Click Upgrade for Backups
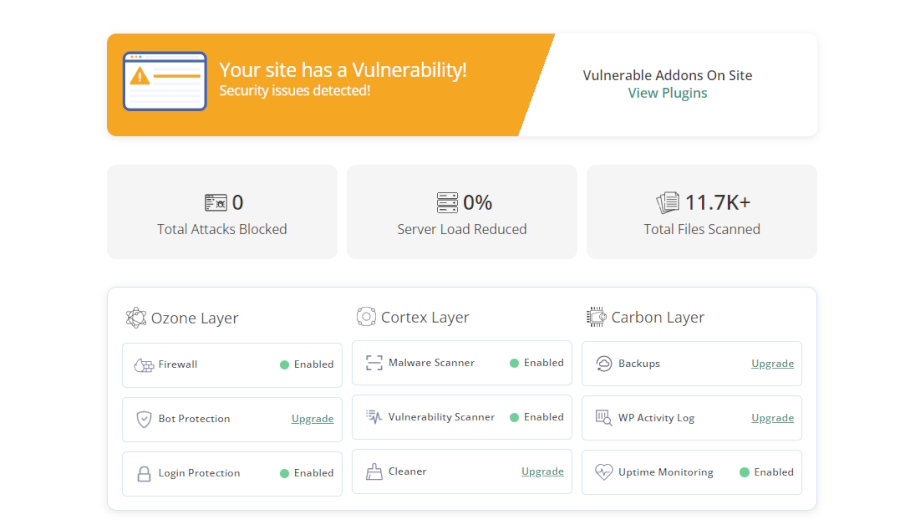The image size is (900, 530). (x=772, y=364)
